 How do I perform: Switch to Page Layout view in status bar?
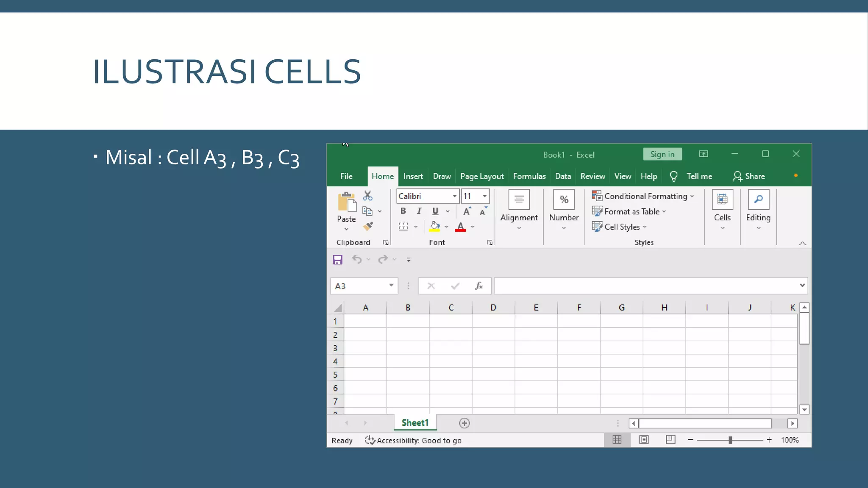(644, 440)
